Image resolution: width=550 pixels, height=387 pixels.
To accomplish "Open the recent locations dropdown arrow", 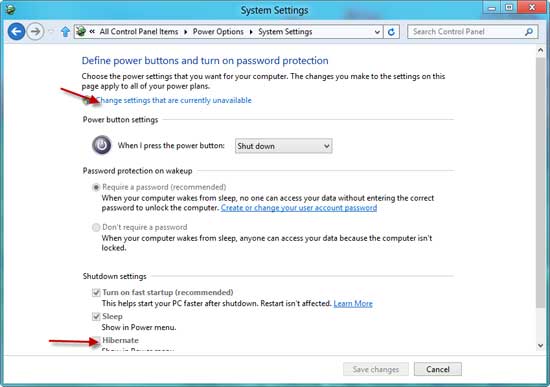I will point(51,32).
